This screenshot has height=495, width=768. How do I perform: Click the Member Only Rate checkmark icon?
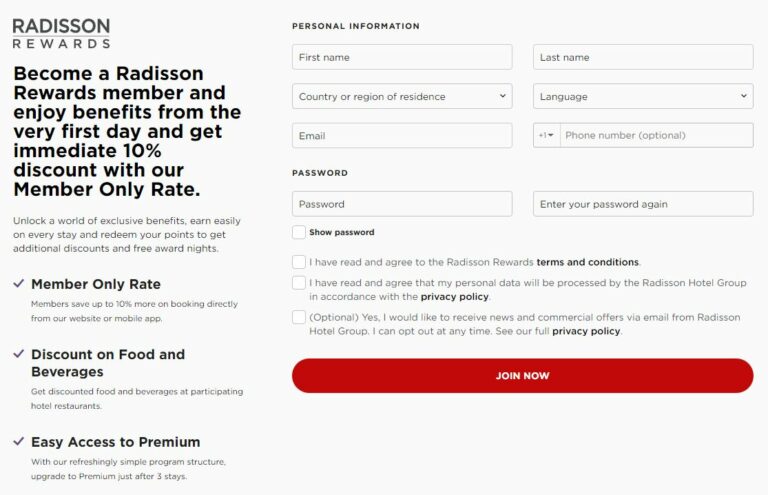pyautogui.click(x=19, y=284)
